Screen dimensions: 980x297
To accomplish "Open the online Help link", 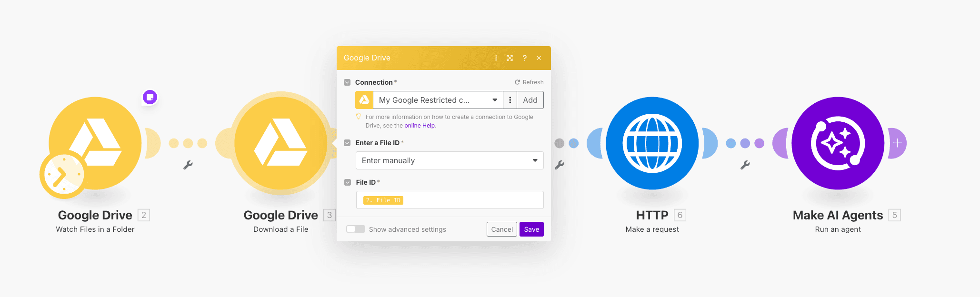I will [x=419, y=126].
